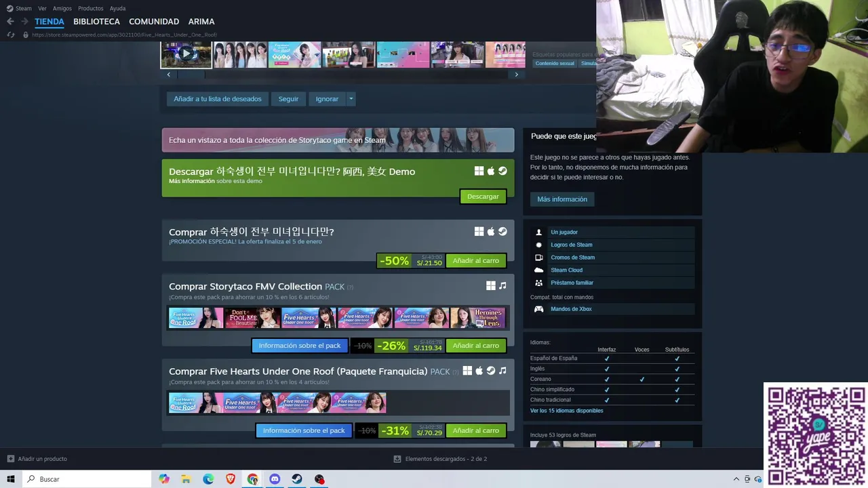Add Five Hearts Paquete Franquicia to cart
This screenshot has width=868, height=488.
pos(475,430)
